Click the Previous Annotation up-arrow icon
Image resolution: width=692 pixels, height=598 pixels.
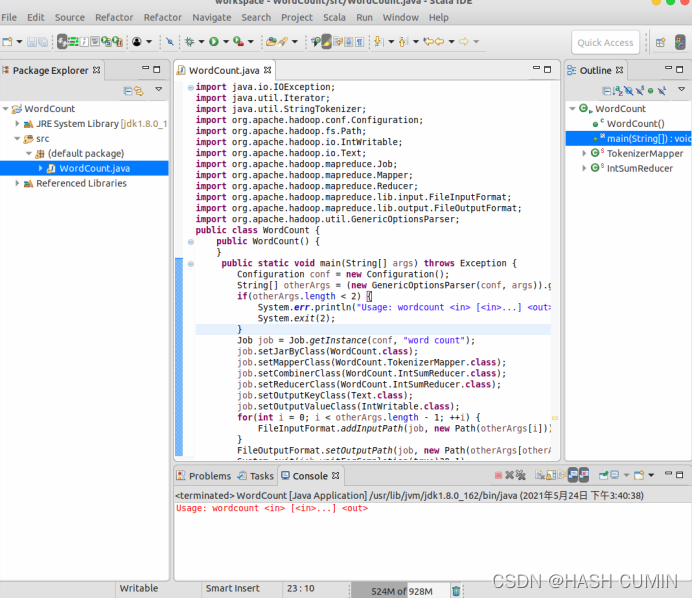(402, 42)
